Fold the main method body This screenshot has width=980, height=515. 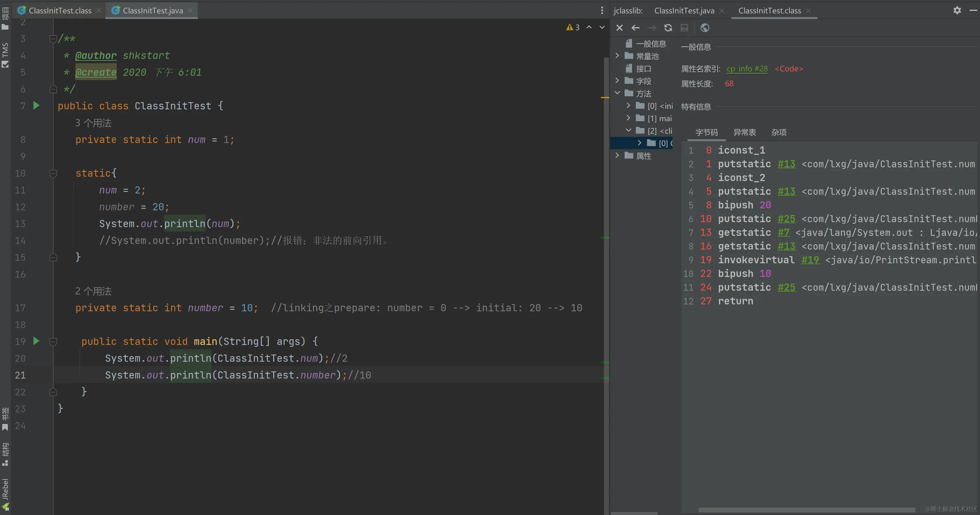pyautogui.click(x=53, y=342)
